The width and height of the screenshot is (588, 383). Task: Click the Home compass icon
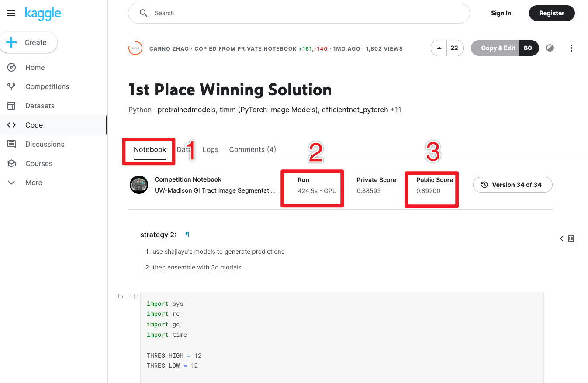coord(12,67)
